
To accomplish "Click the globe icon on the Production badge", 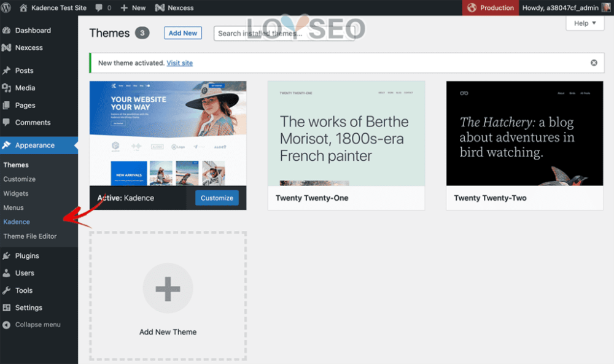I will point(472,7).
